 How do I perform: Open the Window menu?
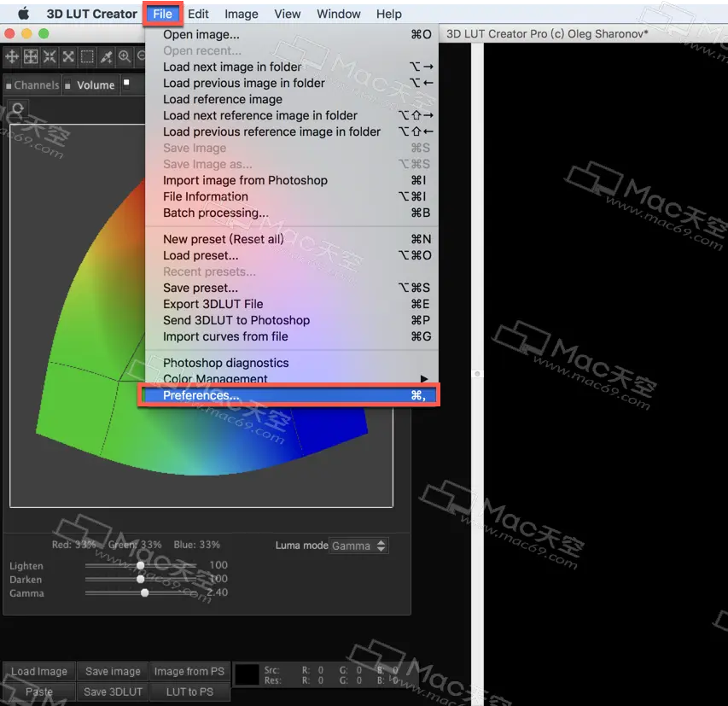[x=339, y=14]
